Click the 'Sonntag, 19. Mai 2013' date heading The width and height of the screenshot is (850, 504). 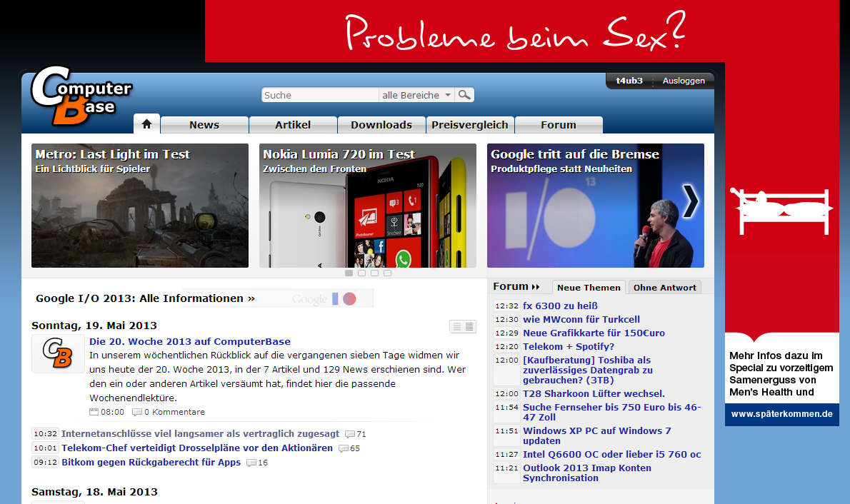pos(94,325)
